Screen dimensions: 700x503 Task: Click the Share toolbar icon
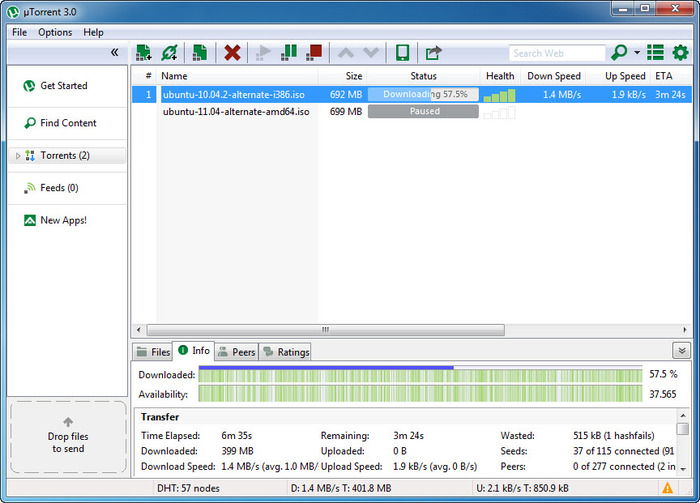pos(433,53)
